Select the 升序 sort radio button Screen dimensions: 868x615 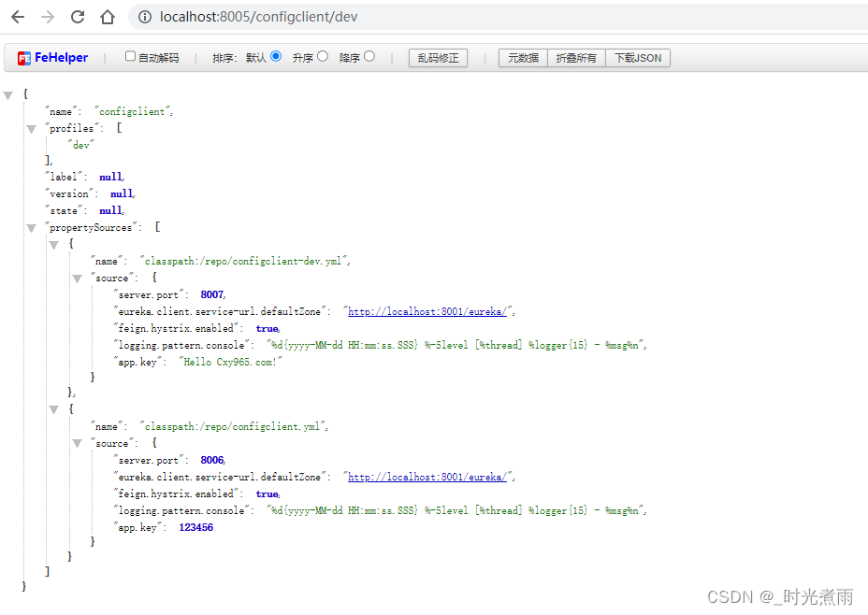[x=323, y=56]
